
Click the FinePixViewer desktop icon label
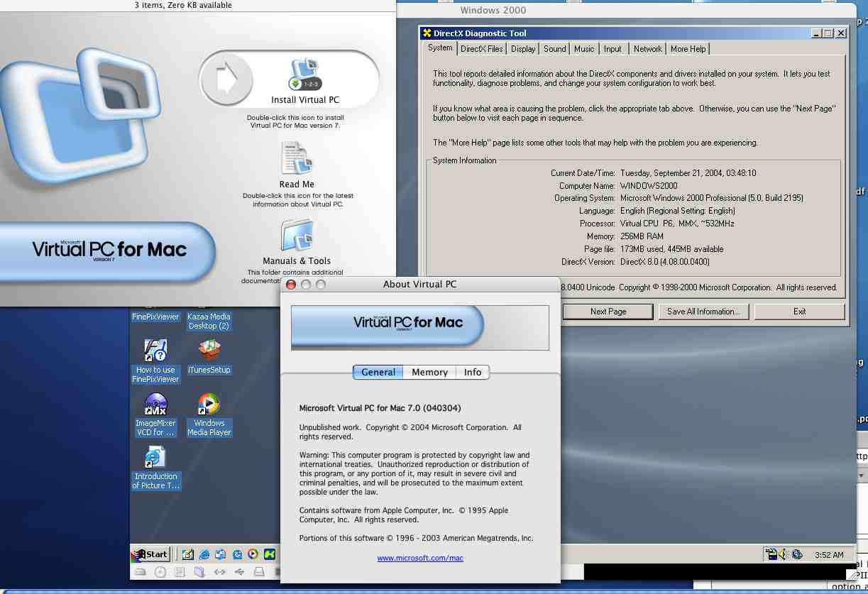pyautogui.click(x=155, y=317)
